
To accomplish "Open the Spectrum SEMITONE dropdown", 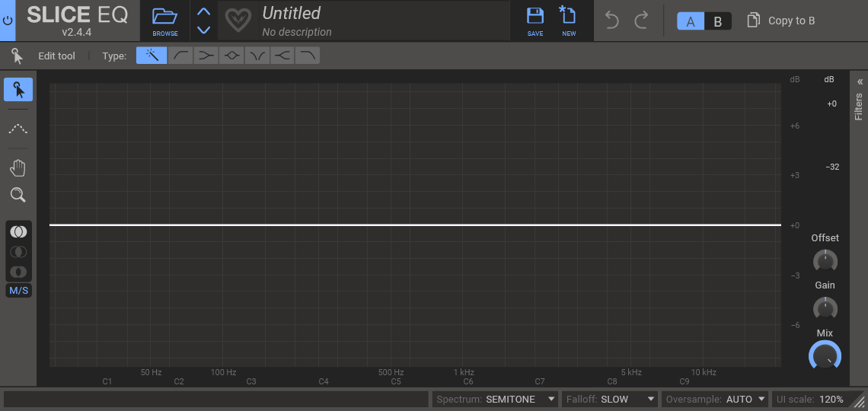I will tap(496, 399).
